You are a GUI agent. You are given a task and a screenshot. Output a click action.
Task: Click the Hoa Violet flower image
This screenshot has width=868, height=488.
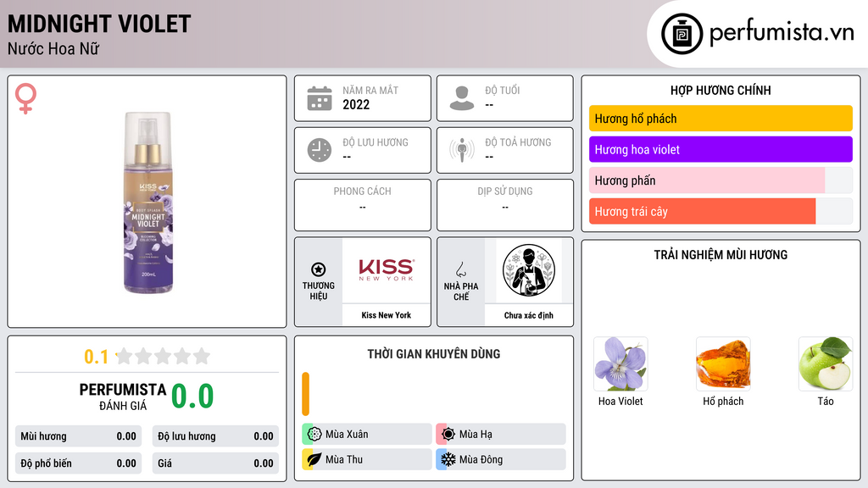(x=620, y=364)
